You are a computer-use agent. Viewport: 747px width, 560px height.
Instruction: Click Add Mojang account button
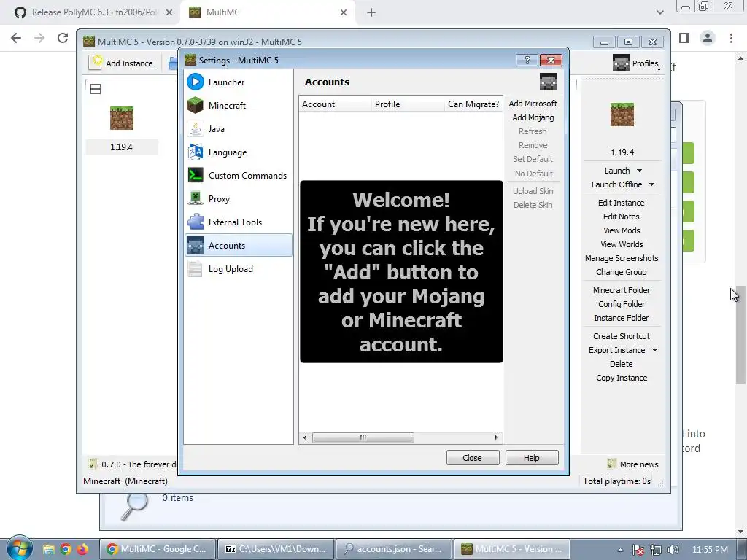click(533, 117)
